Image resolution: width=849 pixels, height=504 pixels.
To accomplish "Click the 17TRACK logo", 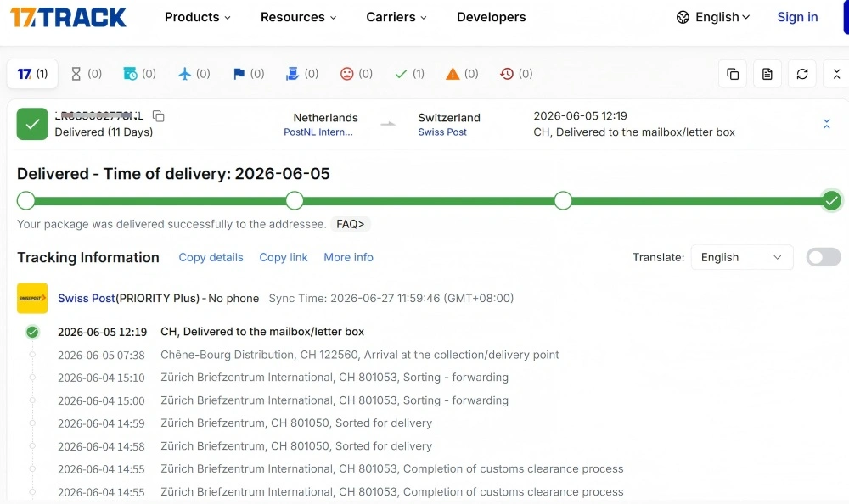I will tap(68, 17).
